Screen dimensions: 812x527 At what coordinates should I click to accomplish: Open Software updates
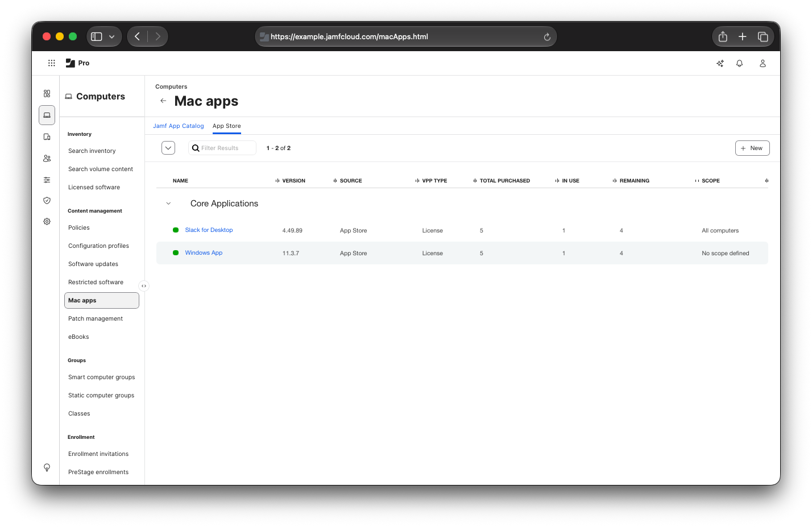[93, 264]
